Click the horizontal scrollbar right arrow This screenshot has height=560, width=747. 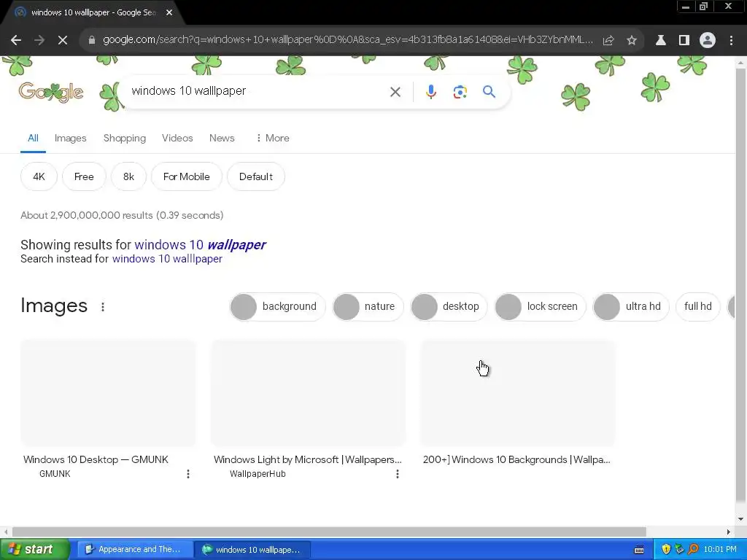click(x=729, y=532)
